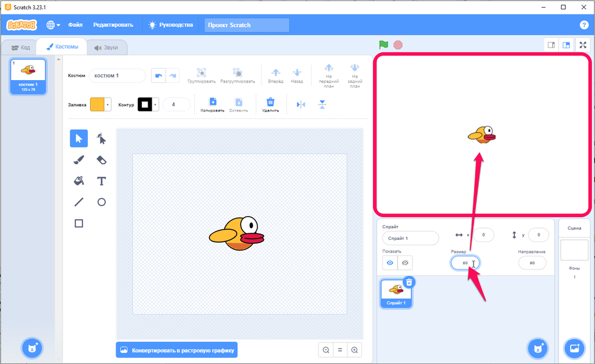This screenshot has width=595, height=364.
Task: Enter full screen stage mode
Action: [583, 45]
